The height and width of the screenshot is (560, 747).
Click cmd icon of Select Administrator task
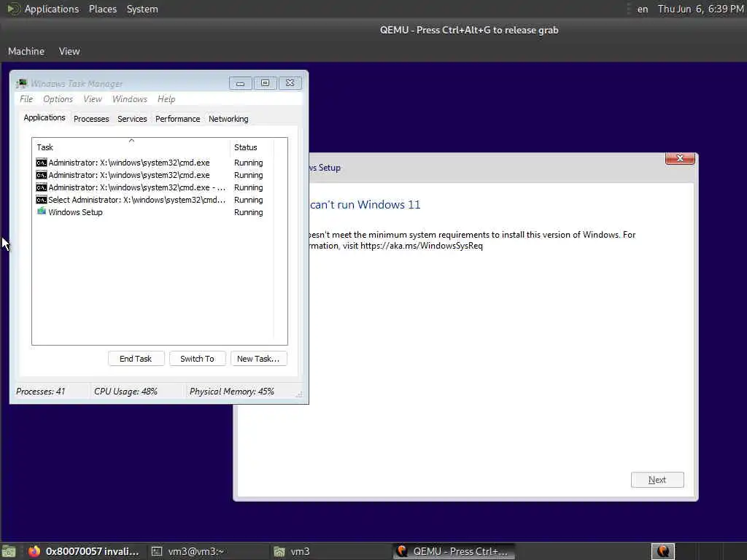(x=42, y=200)
